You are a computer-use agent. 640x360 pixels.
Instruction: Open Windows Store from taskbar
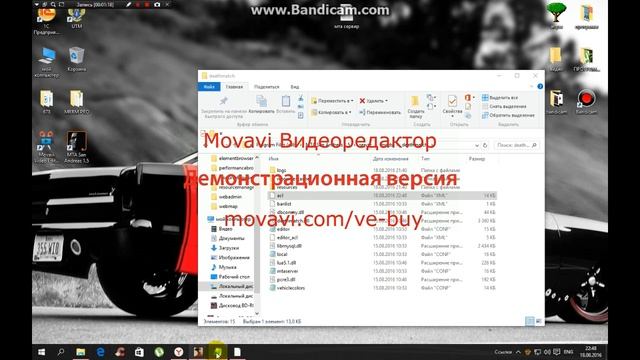[x=139, y=352]
